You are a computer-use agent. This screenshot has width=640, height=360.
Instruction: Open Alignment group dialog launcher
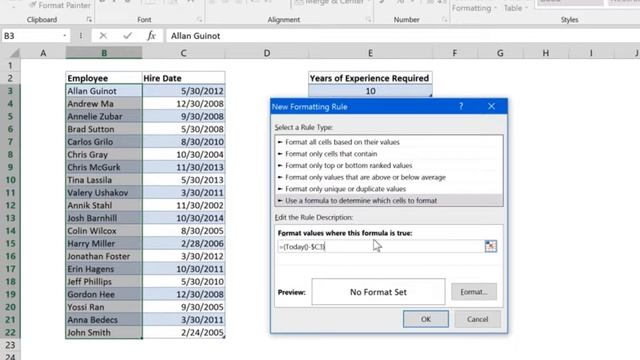click(368, 20)
